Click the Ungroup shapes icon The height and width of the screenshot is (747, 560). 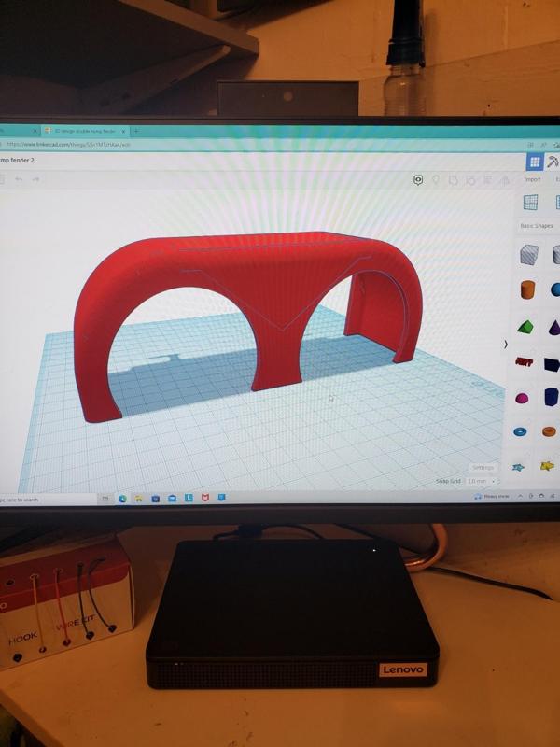[x=470, y=180]
